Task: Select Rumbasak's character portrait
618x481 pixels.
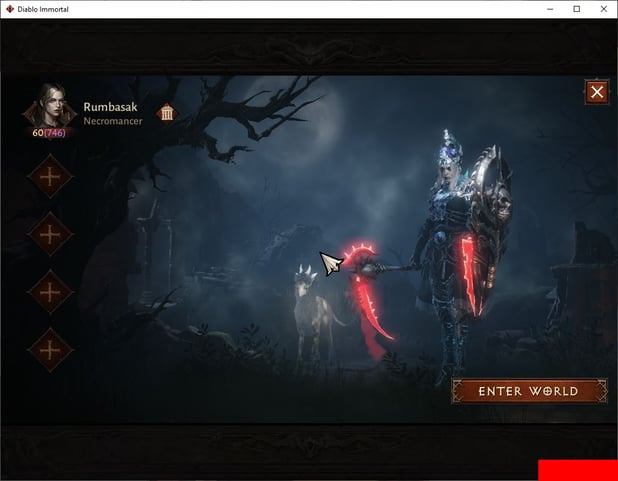Action: pos(49,105)
